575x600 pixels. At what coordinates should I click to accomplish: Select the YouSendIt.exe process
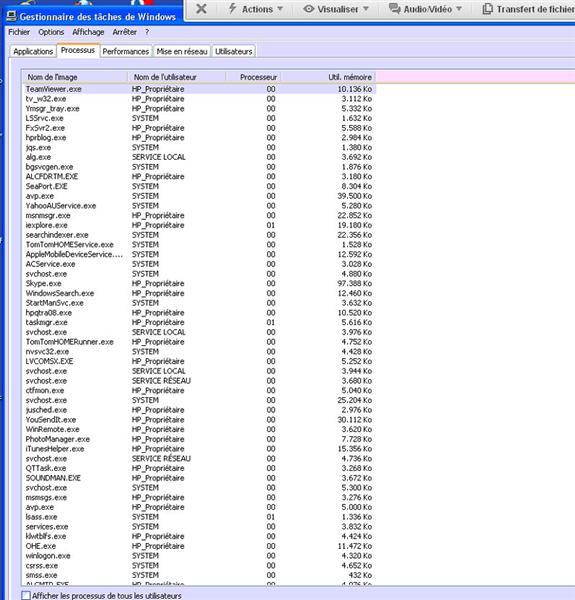[x=199, y=420]
